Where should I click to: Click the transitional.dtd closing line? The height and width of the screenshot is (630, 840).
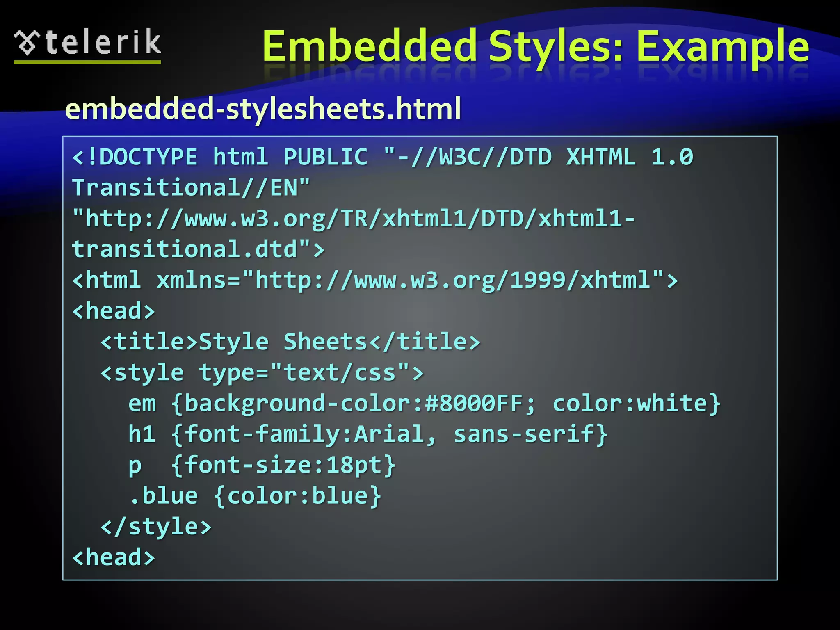198,249
